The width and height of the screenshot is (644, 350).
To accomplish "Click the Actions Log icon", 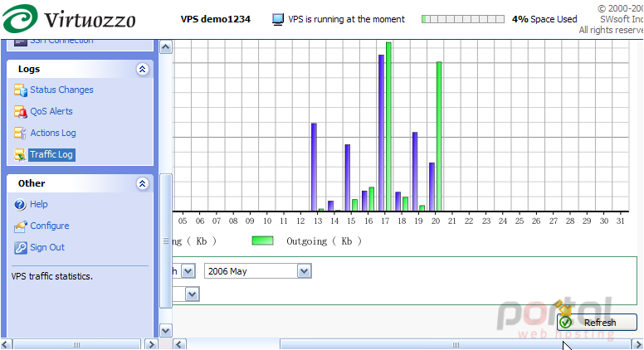I will coord(20,133).
